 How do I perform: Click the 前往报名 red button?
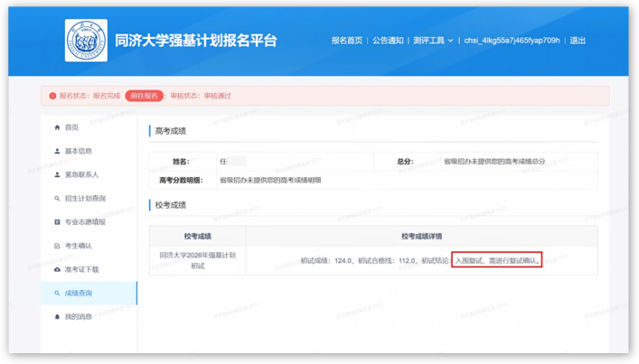pos(145,96)
